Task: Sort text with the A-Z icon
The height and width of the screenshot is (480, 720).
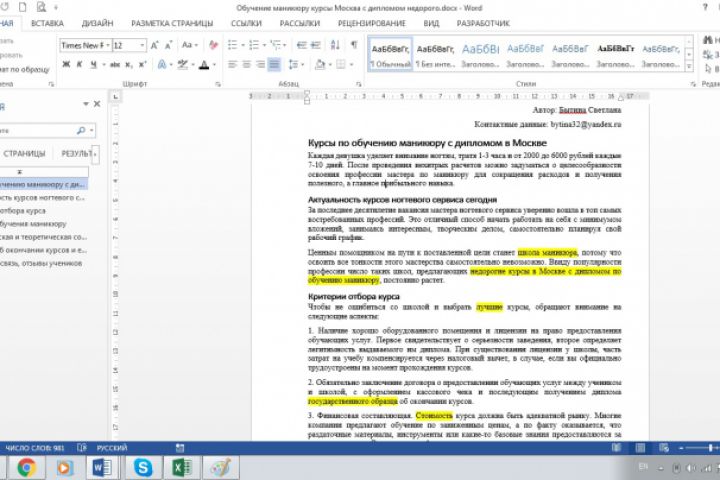Action: click(335, 45)
